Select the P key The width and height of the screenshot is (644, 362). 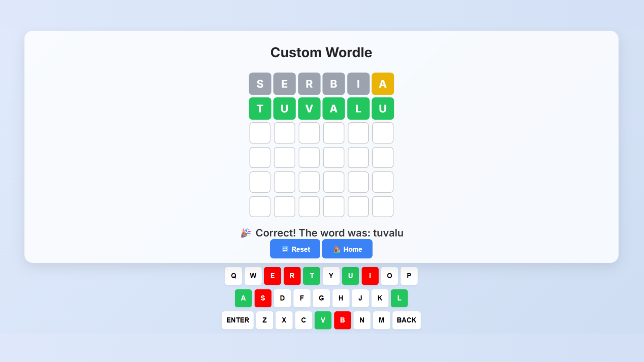coord(409,276)
